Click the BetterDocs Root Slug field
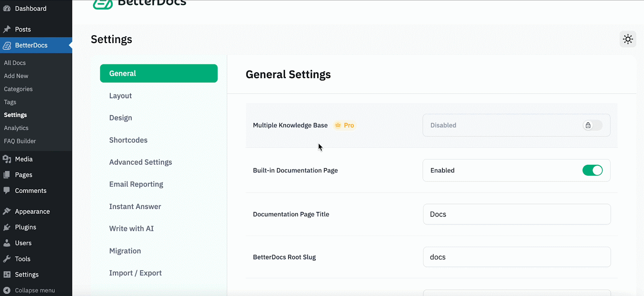 coord(517,257)
